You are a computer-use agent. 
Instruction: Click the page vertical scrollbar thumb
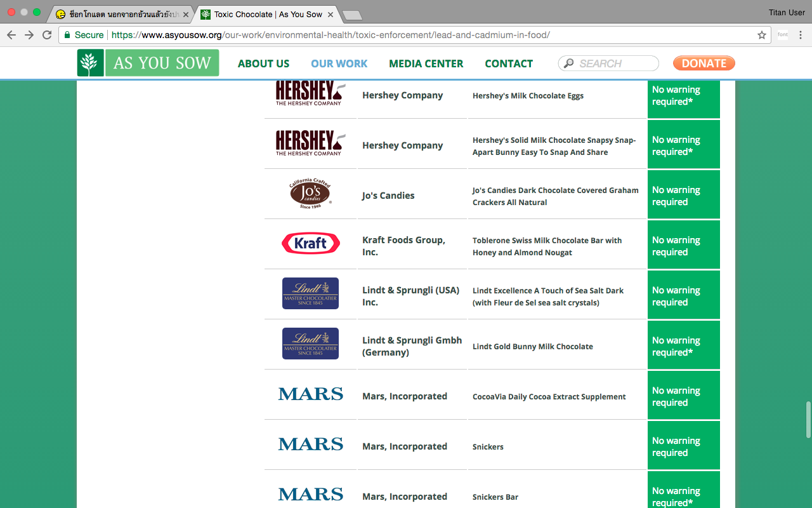pyautogui.click(x=808, y=420)
